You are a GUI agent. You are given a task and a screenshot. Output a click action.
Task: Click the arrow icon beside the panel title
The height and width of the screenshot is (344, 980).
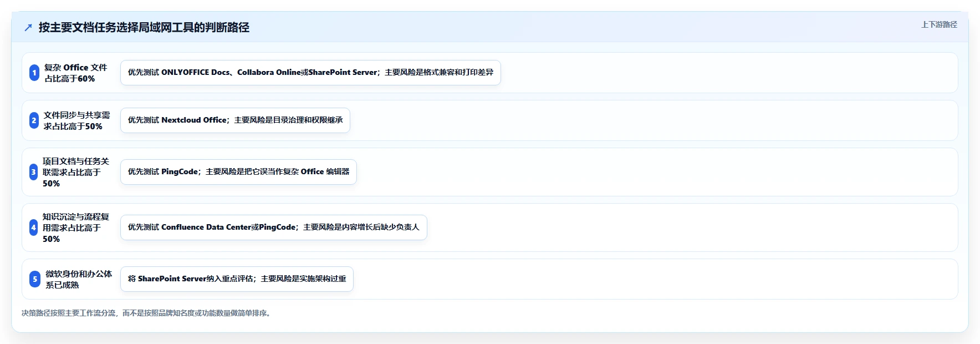coord(28,27)
